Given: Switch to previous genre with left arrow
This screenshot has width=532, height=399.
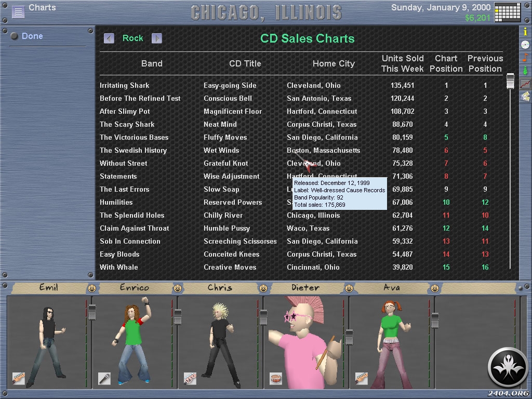Looking at the screenshot, I should click(109, 38).
